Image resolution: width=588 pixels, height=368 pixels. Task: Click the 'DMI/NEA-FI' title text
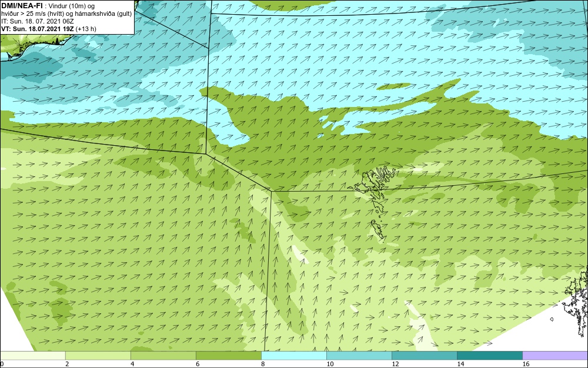click(22, 6)
